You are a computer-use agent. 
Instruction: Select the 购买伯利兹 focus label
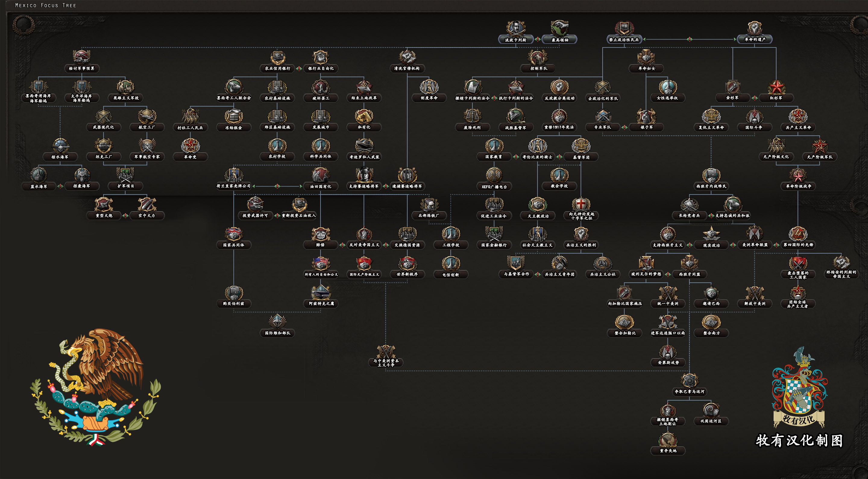click(234, 304)
